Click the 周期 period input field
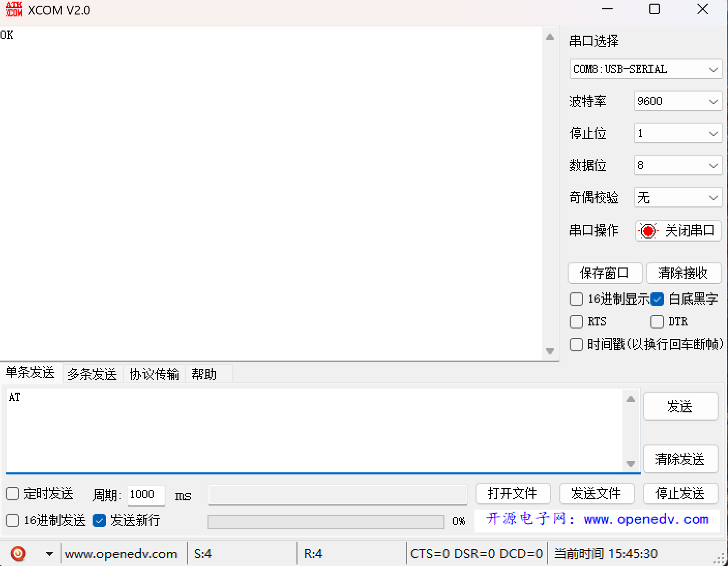728x566 pixels. [x=146, y=495]
